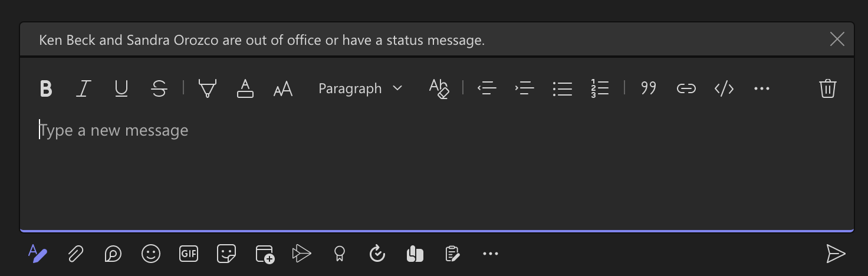Viewport: 868px width, 276px height.
Task: Insert a hyperlink
Action: (686, 89)
